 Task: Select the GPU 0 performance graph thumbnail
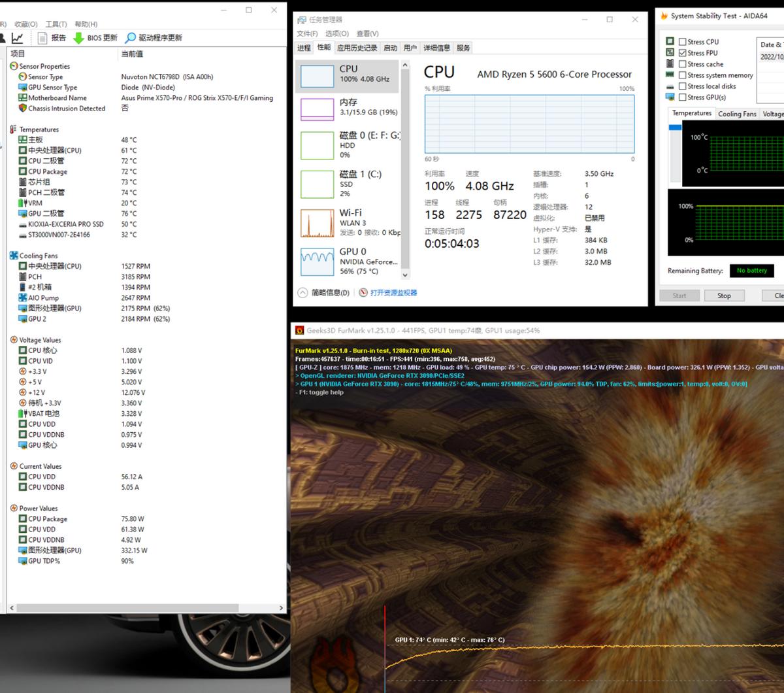tap(317, 262)
